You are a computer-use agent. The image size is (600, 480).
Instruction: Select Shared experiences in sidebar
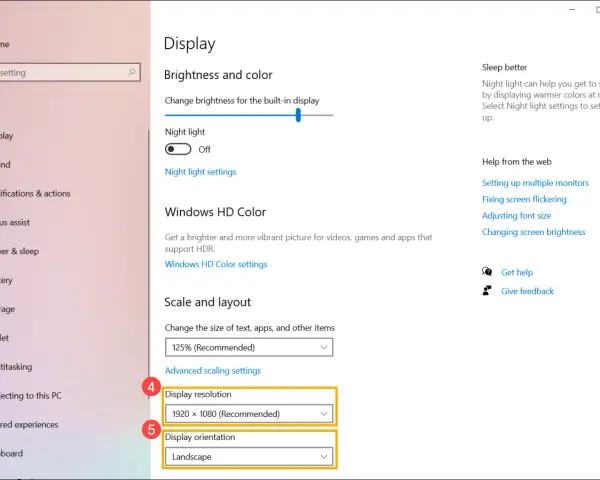tap(29, 424)
